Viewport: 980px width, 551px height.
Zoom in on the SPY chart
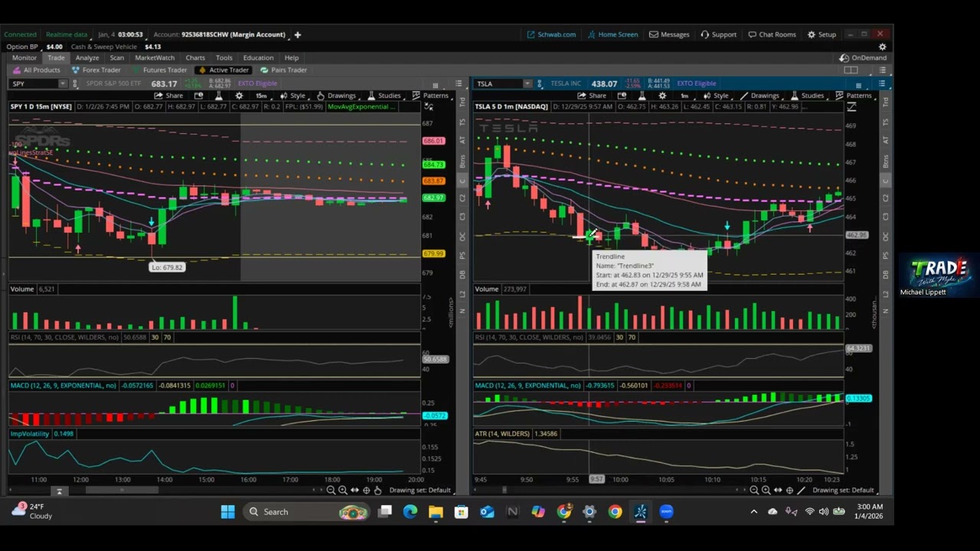(343, 490)
